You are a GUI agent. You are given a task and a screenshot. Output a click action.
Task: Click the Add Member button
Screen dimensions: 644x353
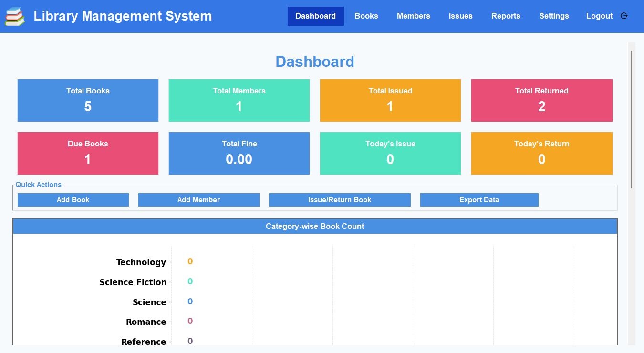(198, 199)
